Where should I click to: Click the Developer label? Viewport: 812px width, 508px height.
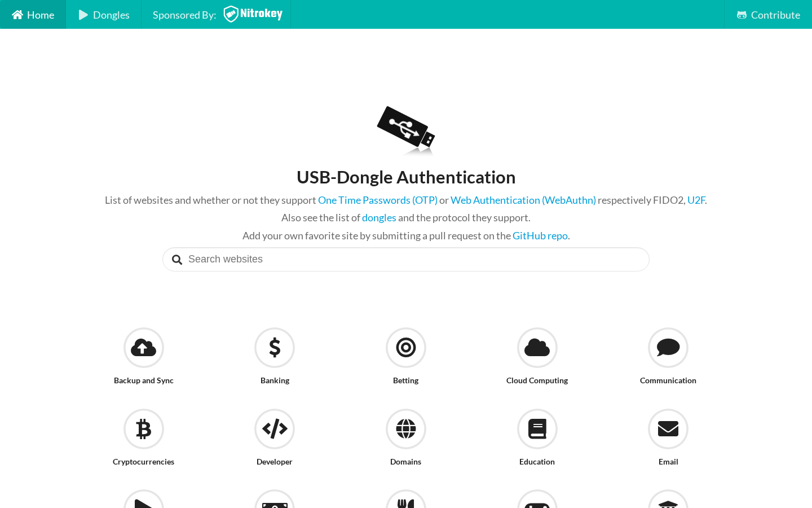(275, 462)
